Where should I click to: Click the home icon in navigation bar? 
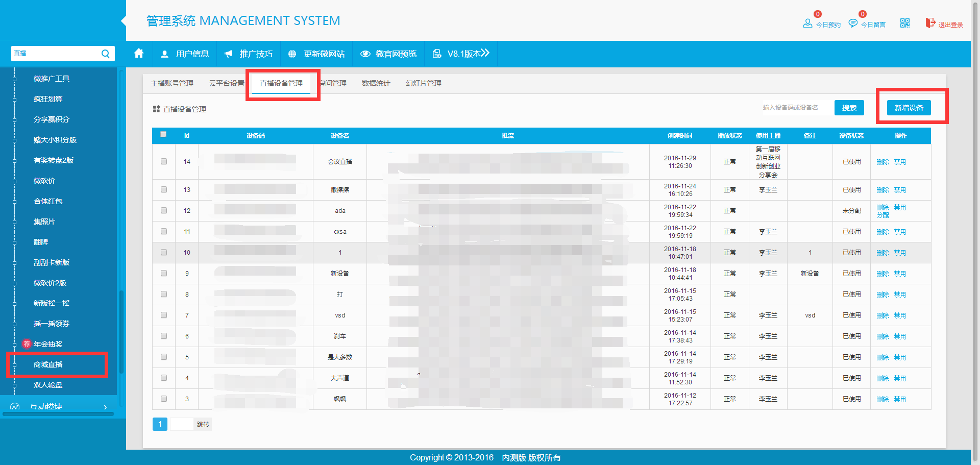(x=139, y=54)
